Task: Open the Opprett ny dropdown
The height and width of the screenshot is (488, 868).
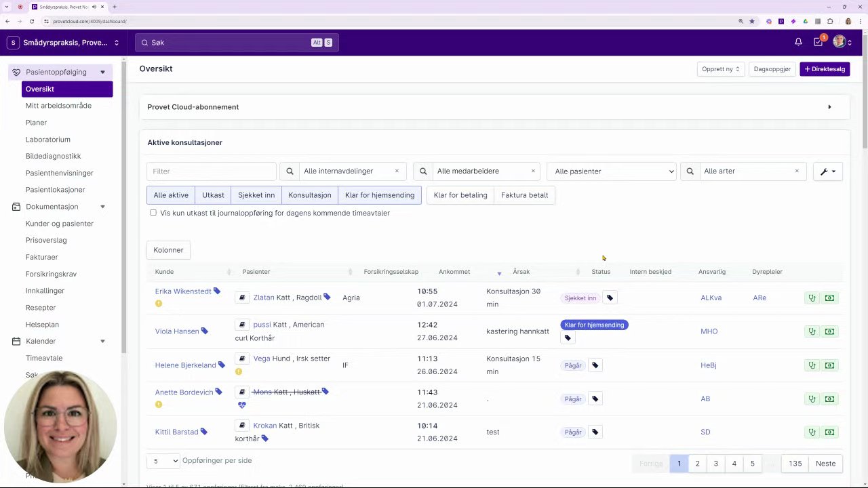Action: click(720, 69)
